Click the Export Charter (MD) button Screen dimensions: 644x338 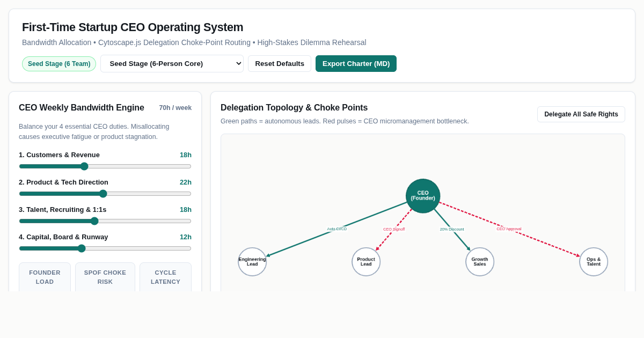coord(356,63)
